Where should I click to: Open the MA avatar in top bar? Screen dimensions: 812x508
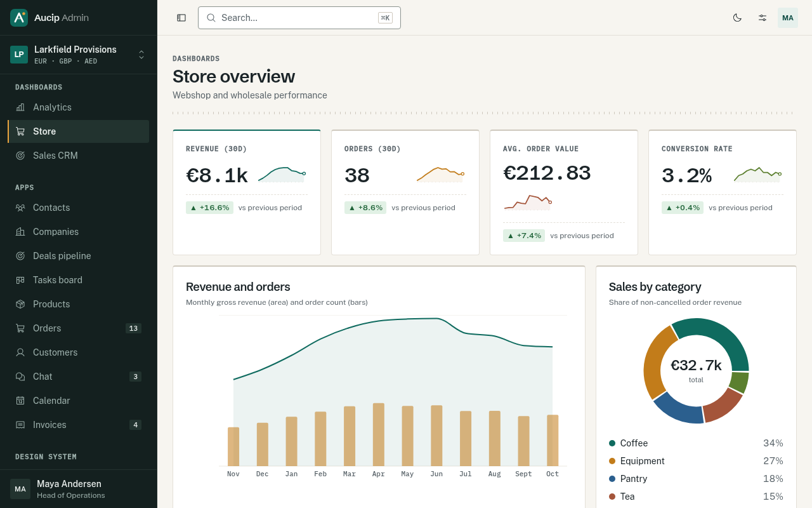(x=788, y=18)
